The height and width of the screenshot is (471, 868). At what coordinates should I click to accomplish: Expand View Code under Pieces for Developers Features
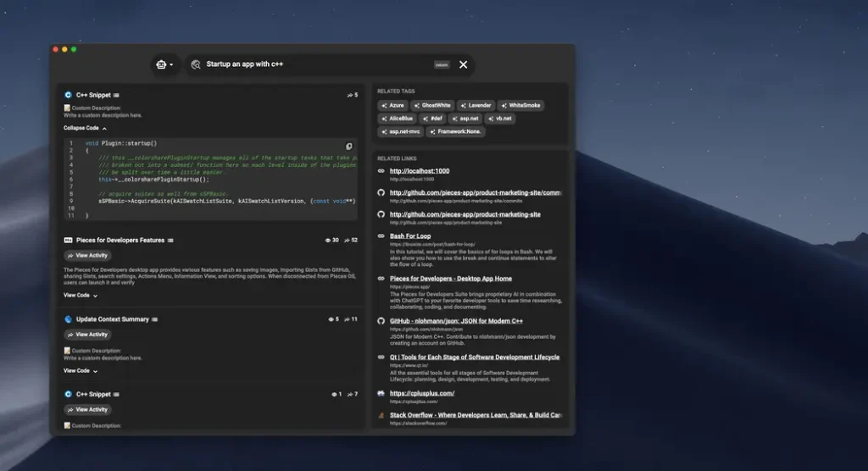[81, 296]
